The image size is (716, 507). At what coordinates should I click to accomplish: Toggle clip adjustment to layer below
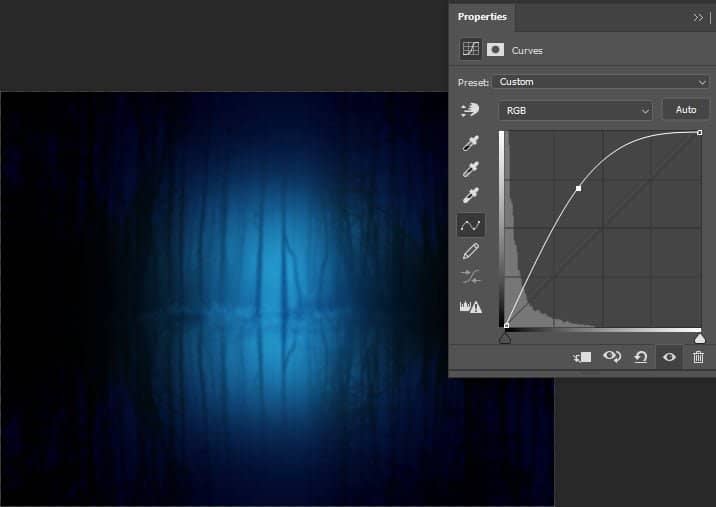pos(582,357)
